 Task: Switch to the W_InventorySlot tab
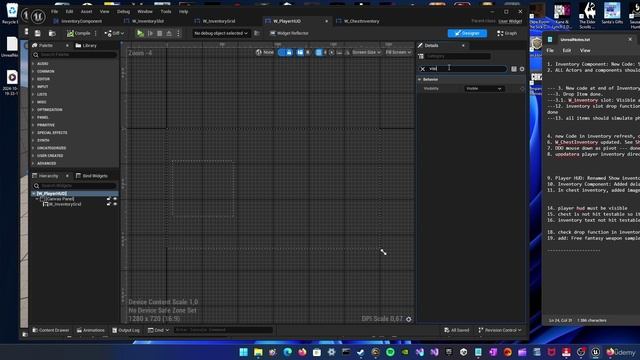[148, 21]
